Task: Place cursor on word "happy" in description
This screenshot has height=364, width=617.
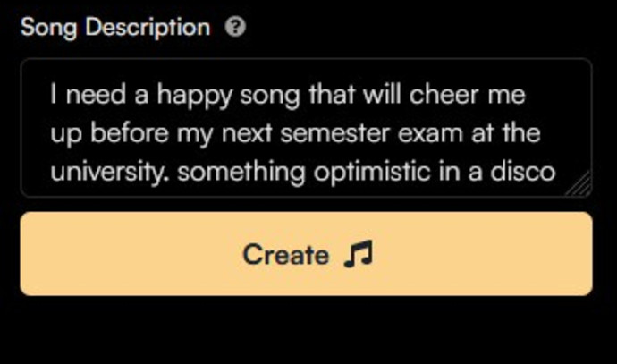Action: tap(195, 97)
